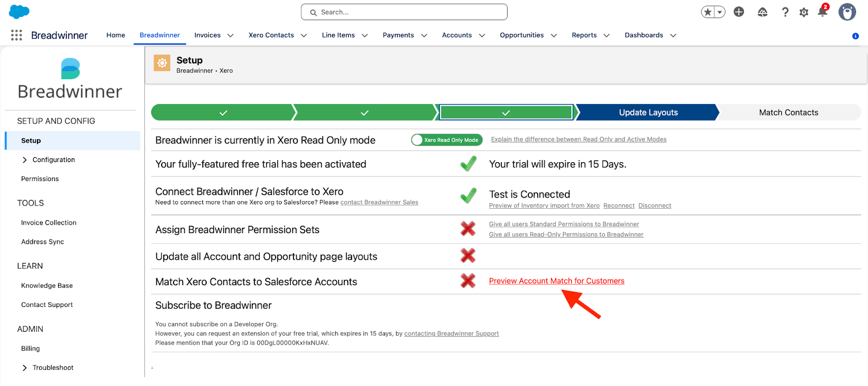This screenshot has height=386, width=868.
Task: Select the second completed green progress step
Action: [365, 112]
